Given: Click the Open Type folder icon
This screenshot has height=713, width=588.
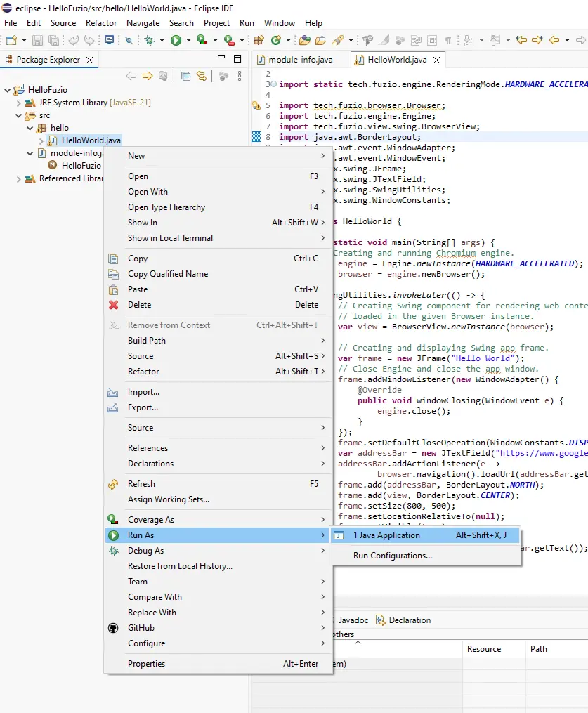Looking at the screenshot, I should pos(305,41).
